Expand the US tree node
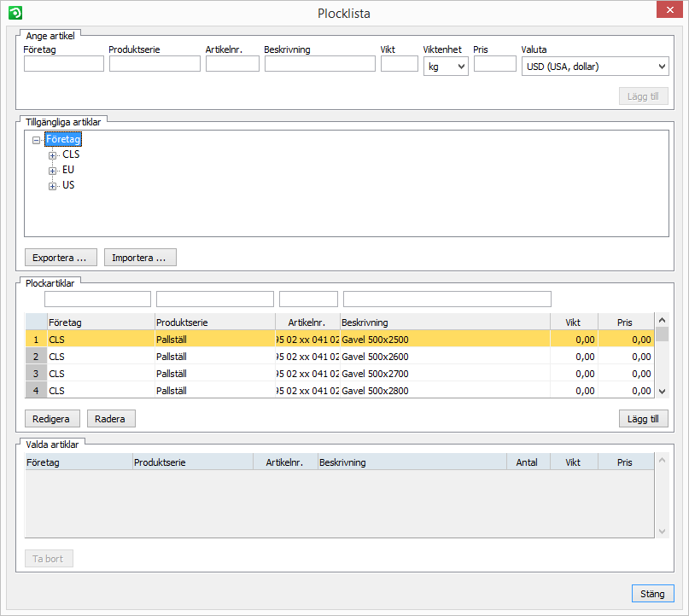The image size is (689, 616). [x=52, y=186]
